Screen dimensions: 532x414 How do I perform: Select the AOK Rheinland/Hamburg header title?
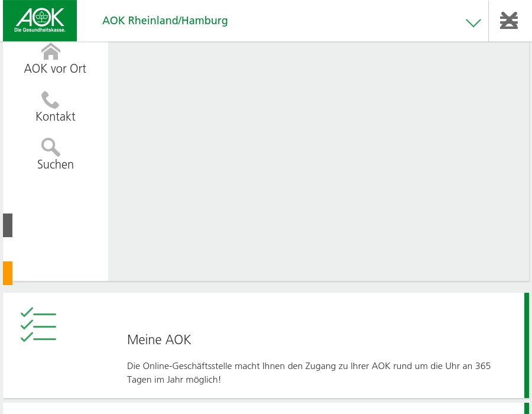click(x=165, y=20)
